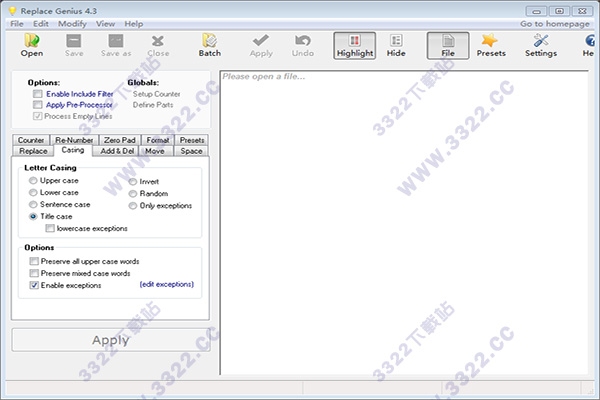Viewport: 600px width, 400px height.
Task: Click the Save toolbar icon
Action: pyautogui.click(x=73, y=46)
